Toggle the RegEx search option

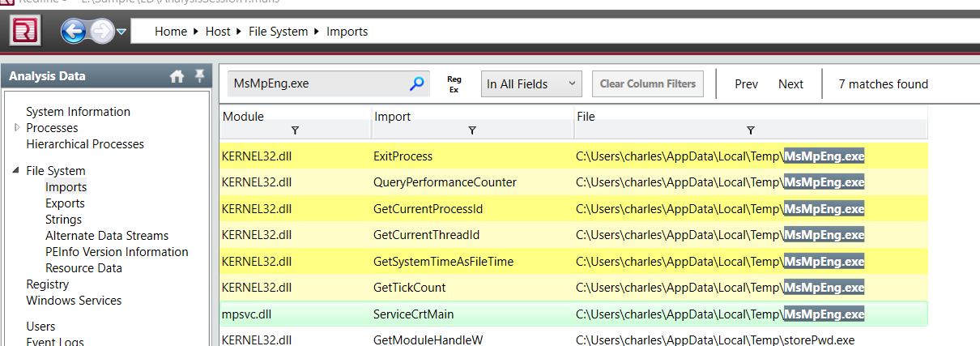[454, 84]
